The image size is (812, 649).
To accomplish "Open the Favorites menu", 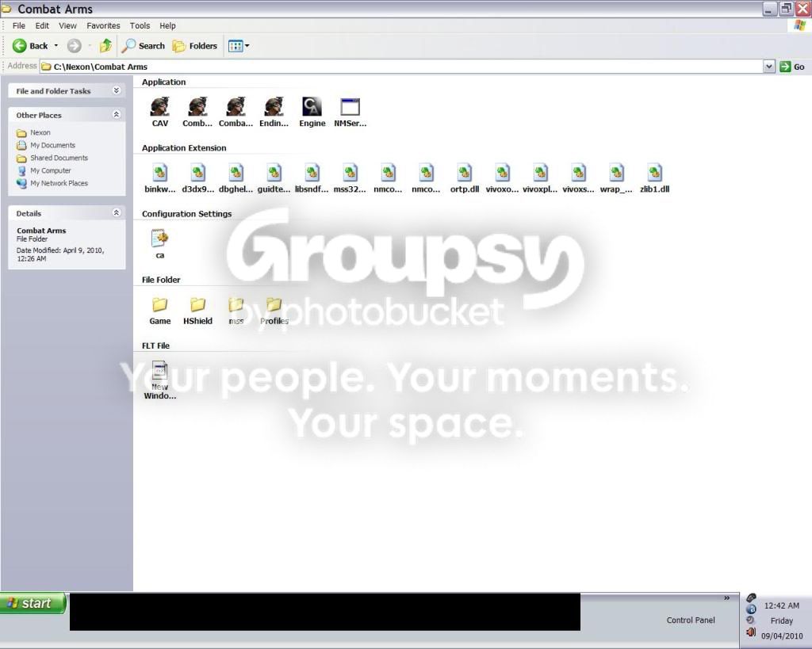I will coord(103,25).
